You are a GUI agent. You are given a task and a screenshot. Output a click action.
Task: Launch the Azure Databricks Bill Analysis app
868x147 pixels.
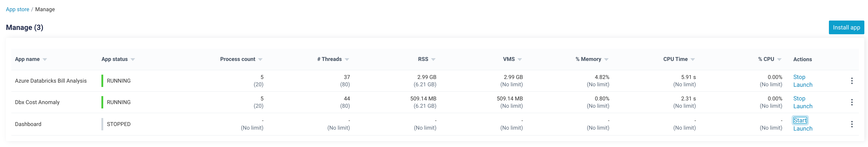click(803, 85)
